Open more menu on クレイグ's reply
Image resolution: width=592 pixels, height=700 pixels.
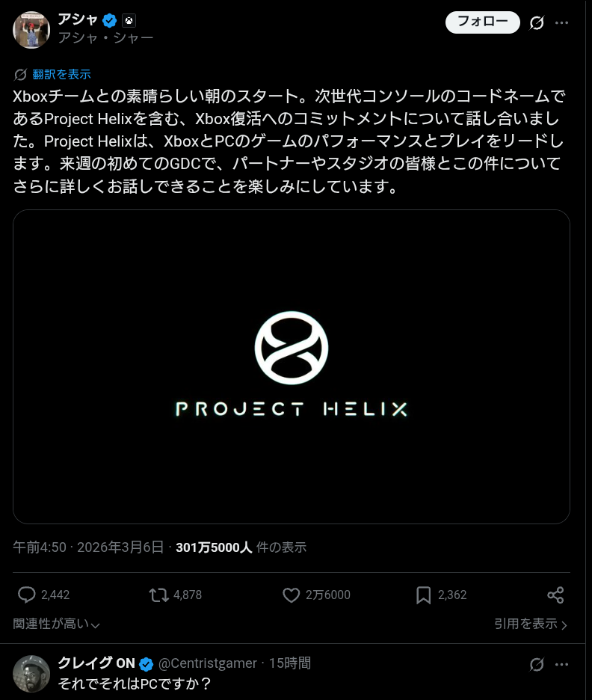pyautogui.click(x=562, y=664)
